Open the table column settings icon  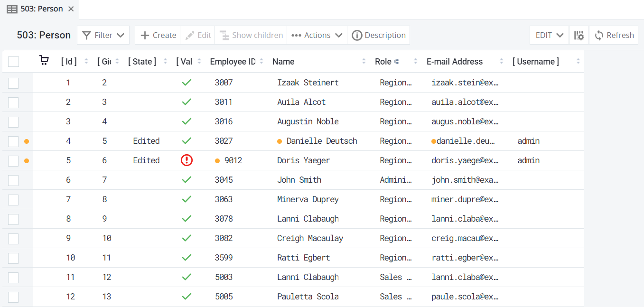point(579,35)
